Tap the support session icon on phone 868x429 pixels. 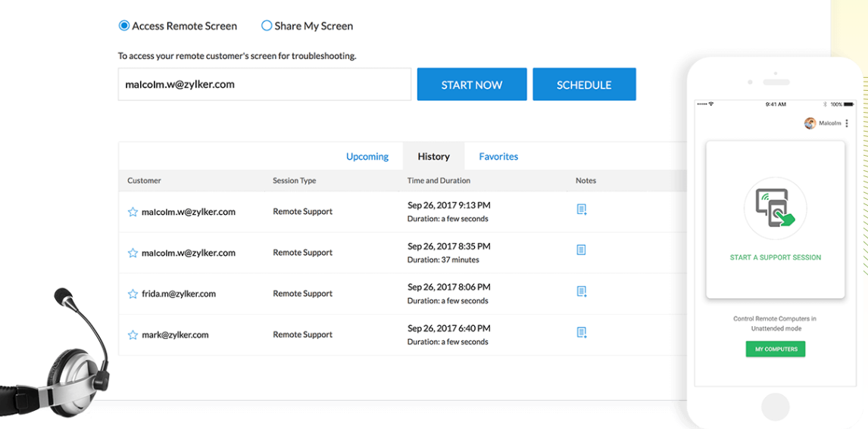[775, 208]
